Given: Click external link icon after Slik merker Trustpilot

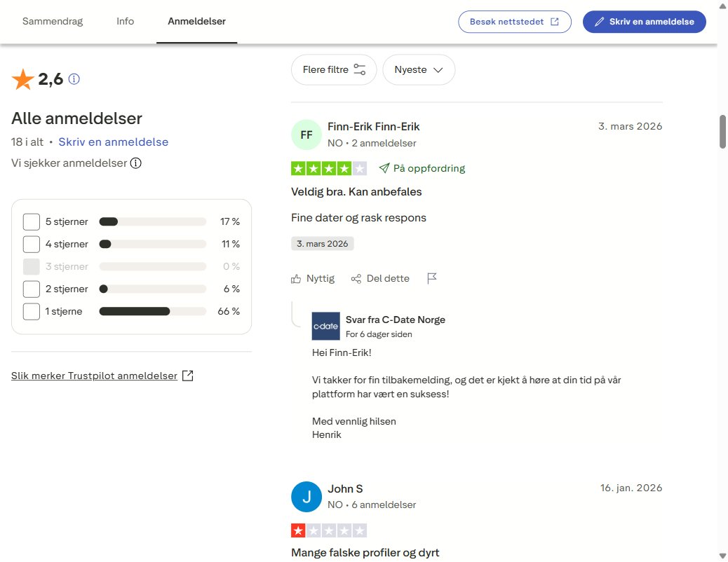Looking at the screenshot, I should coord(187,376).
